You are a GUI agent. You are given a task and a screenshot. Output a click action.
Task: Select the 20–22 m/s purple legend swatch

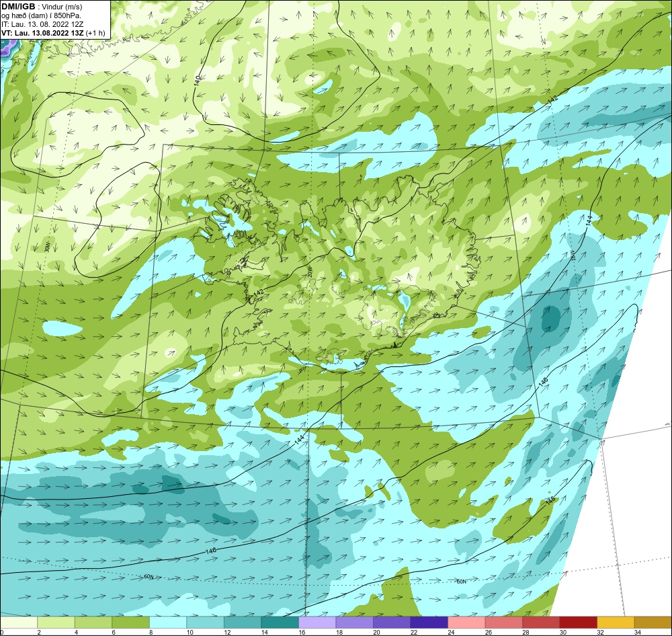pyautogui.click(x=392, y=623)
